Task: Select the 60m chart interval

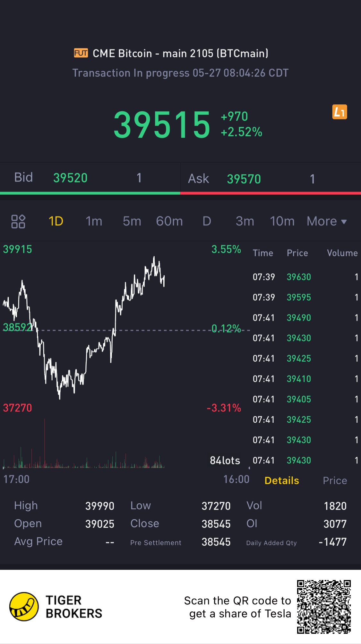Action: point(169,221)
